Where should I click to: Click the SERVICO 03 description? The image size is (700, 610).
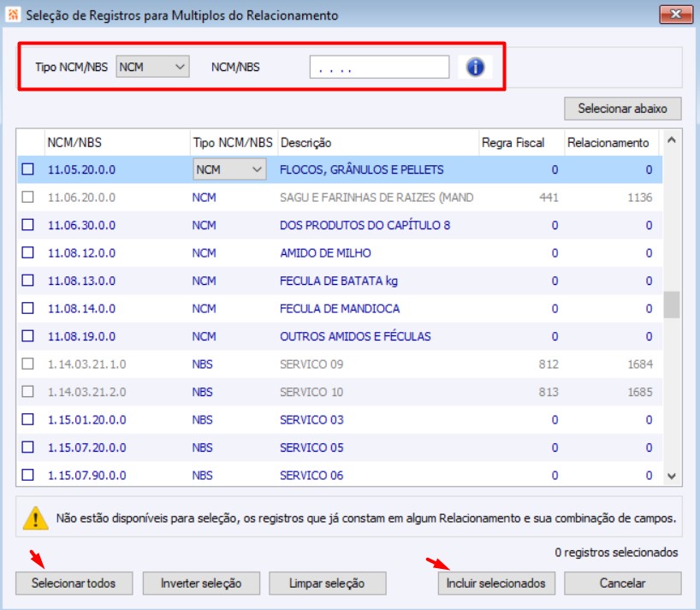click(311, 419)
